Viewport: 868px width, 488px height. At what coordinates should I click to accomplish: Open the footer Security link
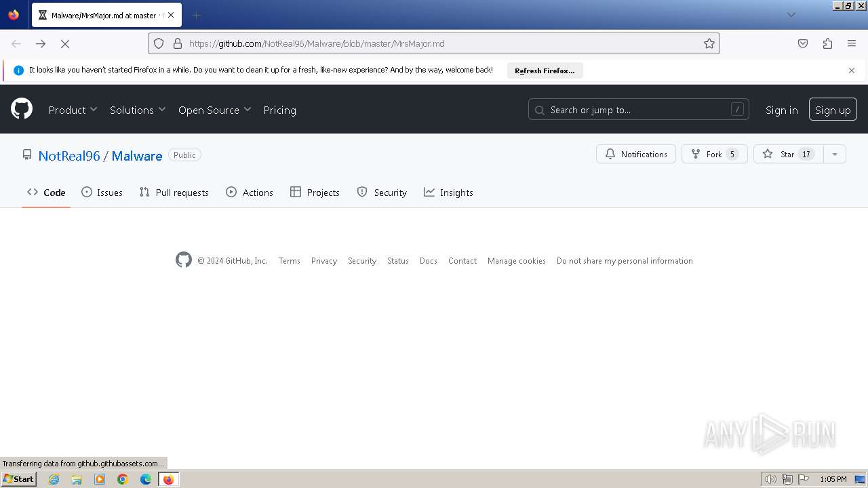[362, 261]
